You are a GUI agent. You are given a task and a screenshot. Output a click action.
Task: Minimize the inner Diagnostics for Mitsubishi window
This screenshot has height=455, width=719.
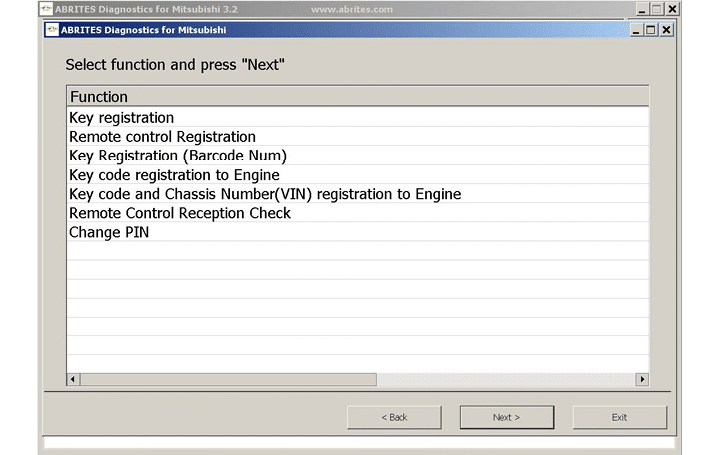[x=636, y=30]
